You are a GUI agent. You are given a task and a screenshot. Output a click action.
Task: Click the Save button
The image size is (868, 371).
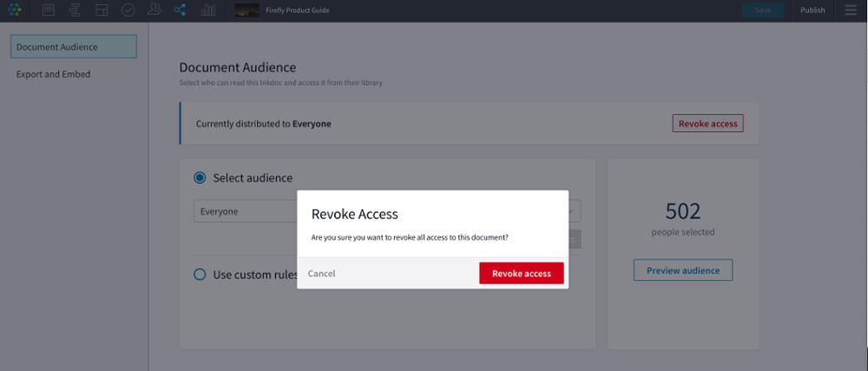click(x=763, y=10)
